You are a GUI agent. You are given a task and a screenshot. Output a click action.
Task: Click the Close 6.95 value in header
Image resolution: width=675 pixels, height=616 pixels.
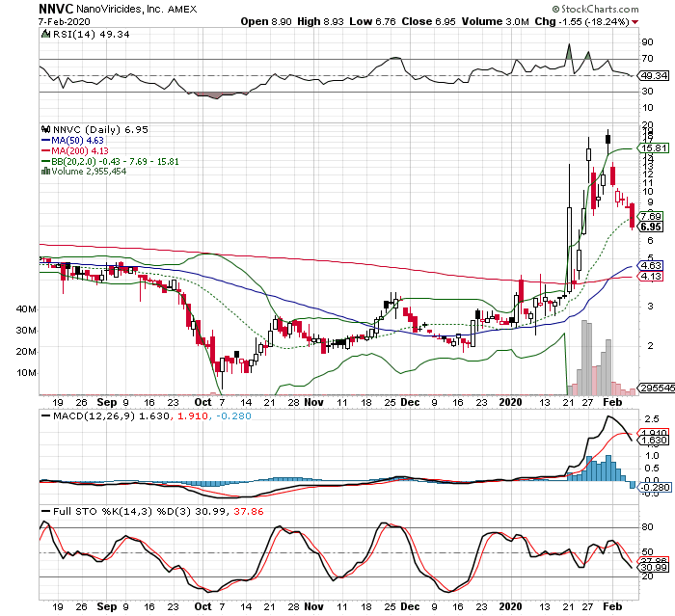(x=428, y=21)
